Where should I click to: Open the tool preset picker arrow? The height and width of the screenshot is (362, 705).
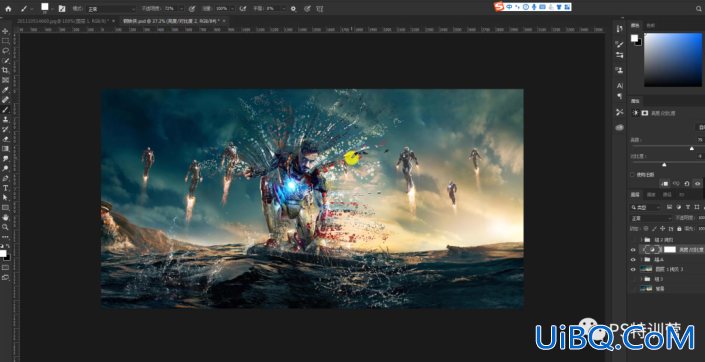point(32,9)
